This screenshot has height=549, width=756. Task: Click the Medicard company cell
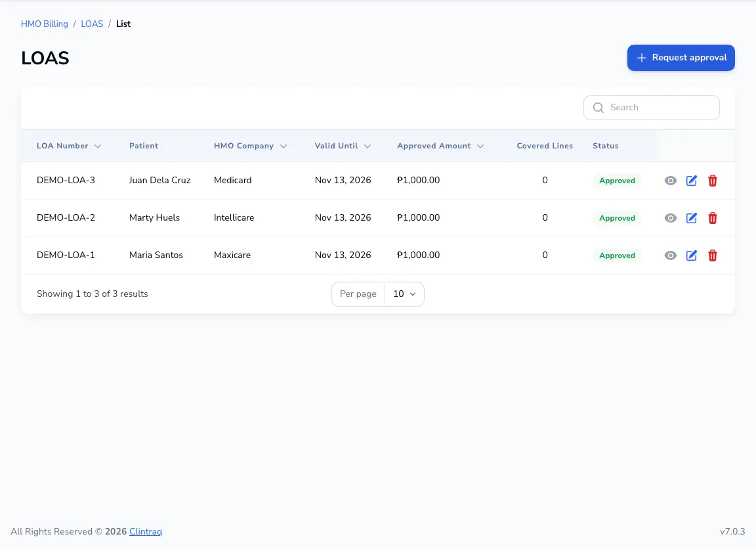click(x=233, y=181)
